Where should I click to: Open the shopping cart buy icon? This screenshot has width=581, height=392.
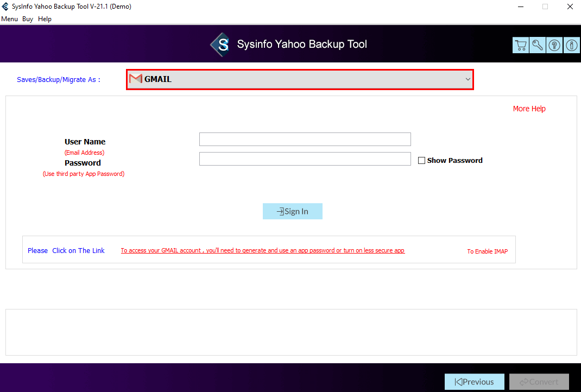tap(521, 45)
